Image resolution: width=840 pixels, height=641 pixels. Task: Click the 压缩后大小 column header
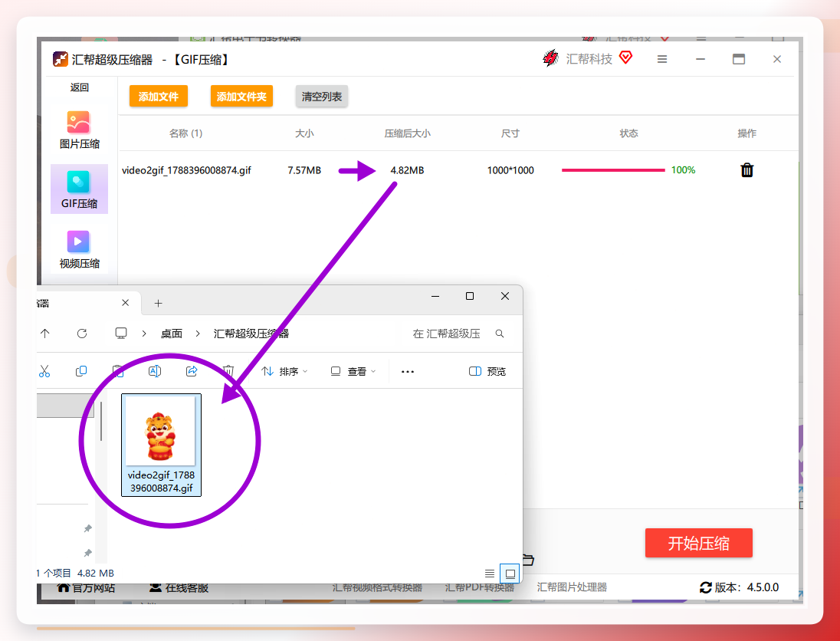pyautogui.click(x=407, y=133)
